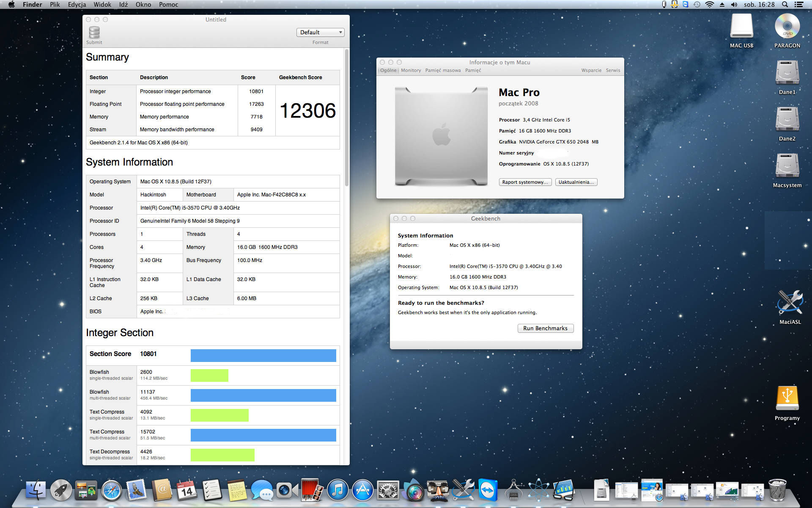The height and width of the screenshot is (508, 812).
Task: Click the Floating Point score 17263
Action: [x=256, y=104]
